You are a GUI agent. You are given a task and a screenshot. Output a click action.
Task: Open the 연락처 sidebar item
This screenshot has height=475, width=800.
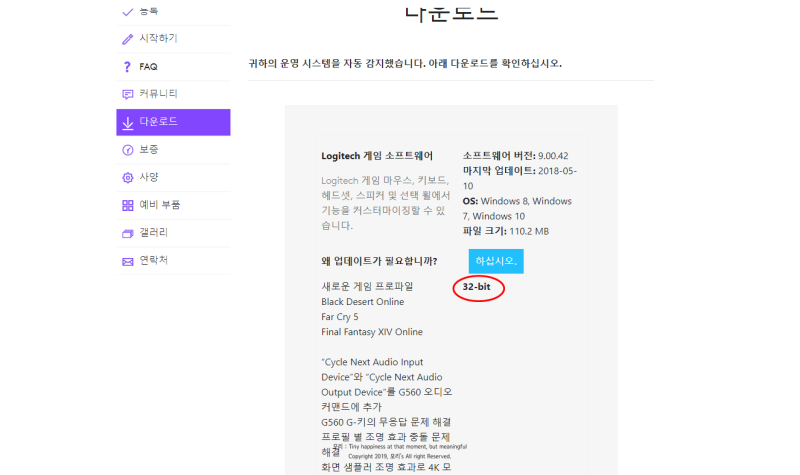[x=173, y=261]
